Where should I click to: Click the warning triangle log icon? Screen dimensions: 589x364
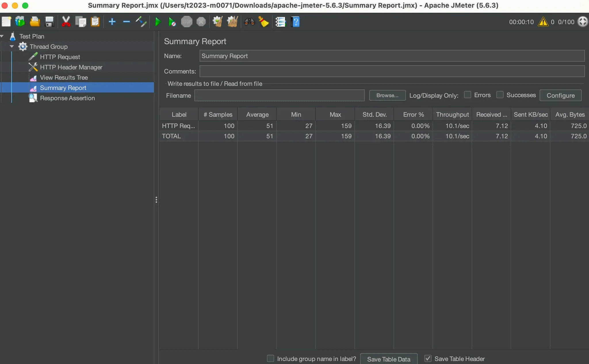(543, 22)
